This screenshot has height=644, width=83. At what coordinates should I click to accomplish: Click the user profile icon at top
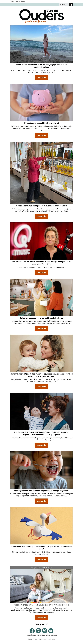(x=71, y=4)
